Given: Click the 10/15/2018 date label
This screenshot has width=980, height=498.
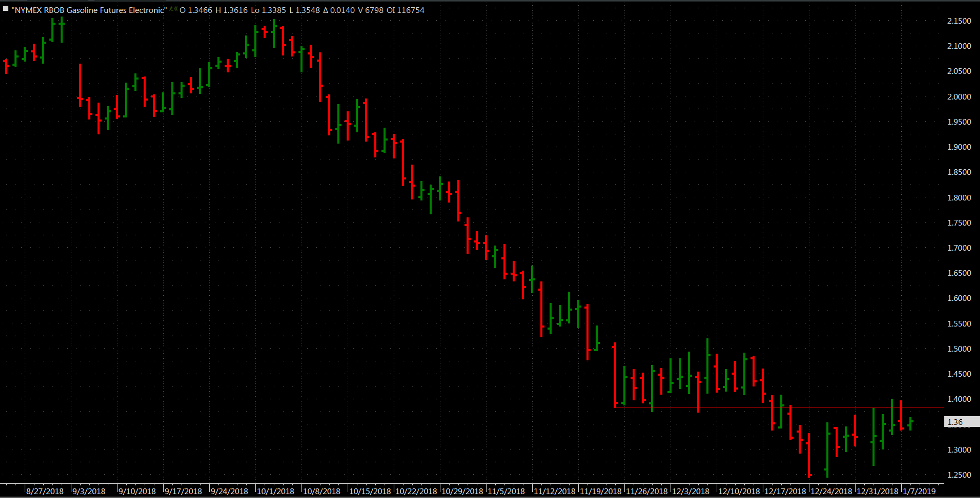Looking at the screenshot, I should 370,491.
